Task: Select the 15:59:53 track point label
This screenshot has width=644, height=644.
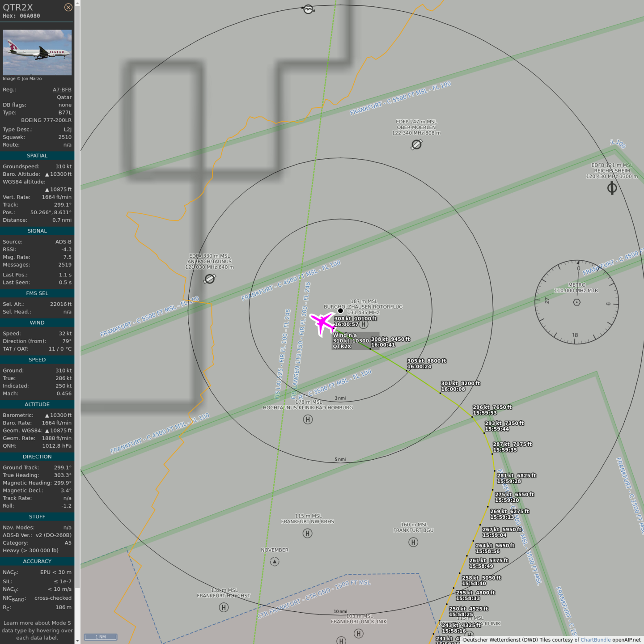Action: point(485,413)
